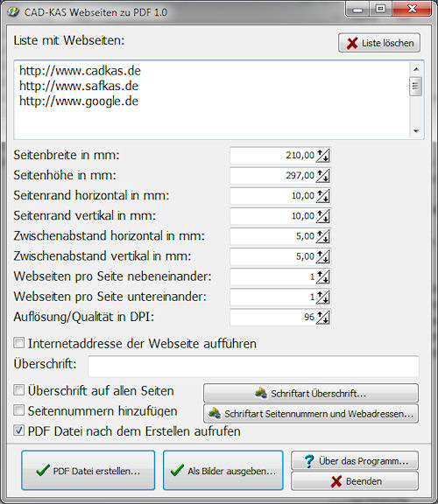Click the list scrollbar up arrow
438x504 pixels.
point(416,69)
